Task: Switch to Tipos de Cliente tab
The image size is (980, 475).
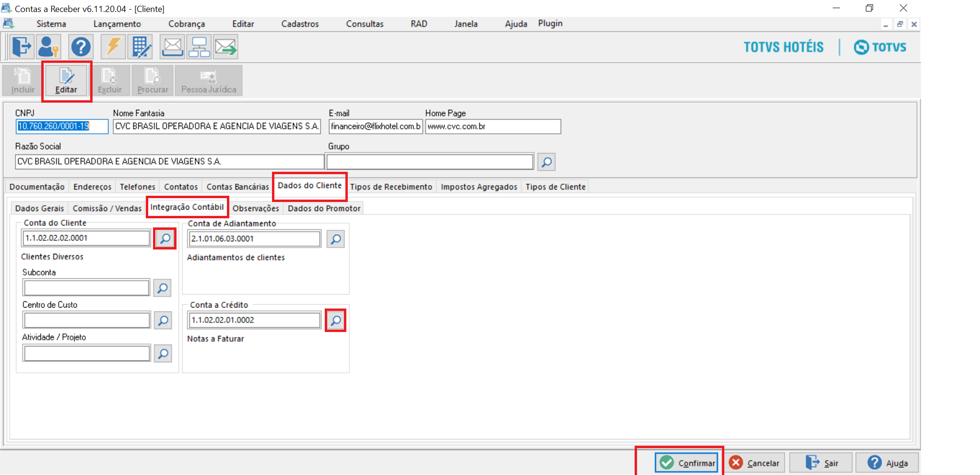Action: click(555, 187)
